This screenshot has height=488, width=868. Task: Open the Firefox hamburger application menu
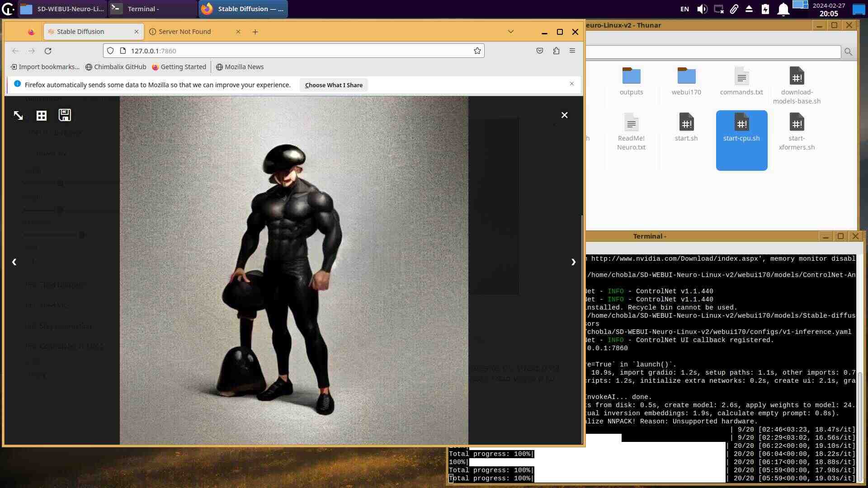[x=572, y=51]
